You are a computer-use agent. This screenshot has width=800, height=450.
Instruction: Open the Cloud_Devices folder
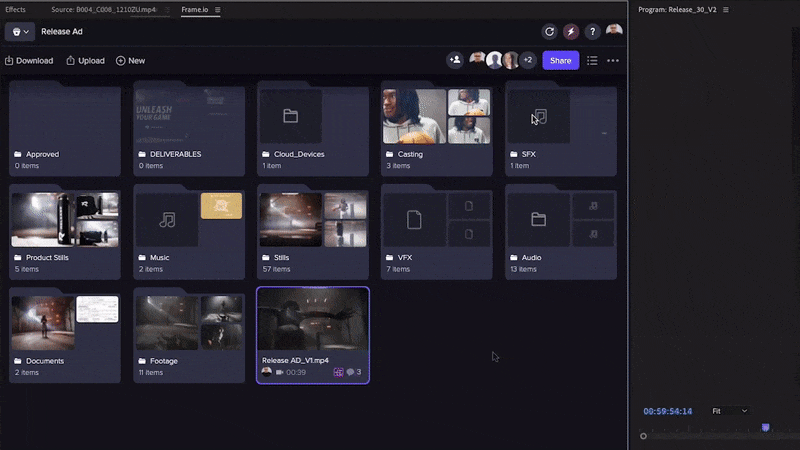(313, 131)
